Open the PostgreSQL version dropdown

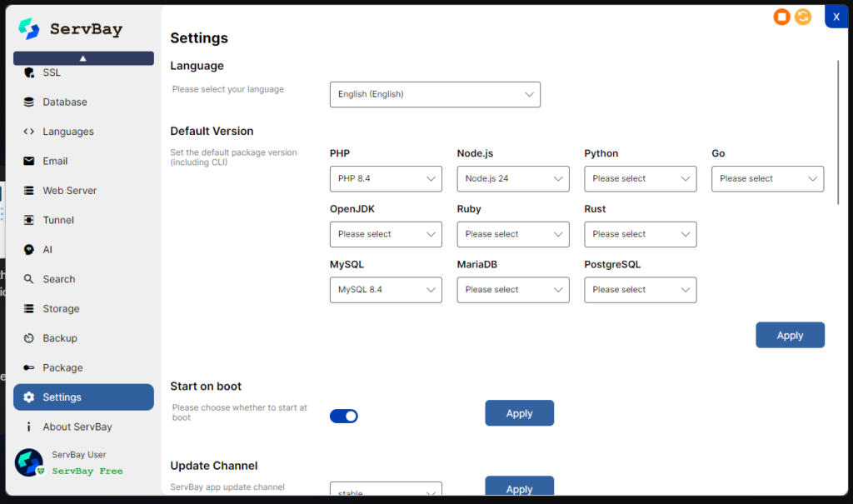pyautogui.click(x=641, y=290)
